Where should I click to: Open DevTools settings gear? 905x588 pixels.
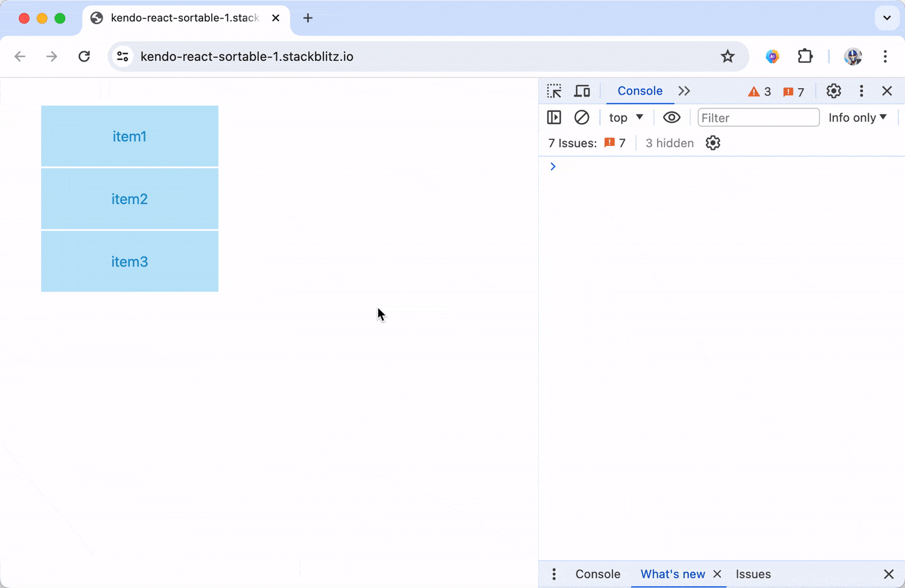(834, 91)
